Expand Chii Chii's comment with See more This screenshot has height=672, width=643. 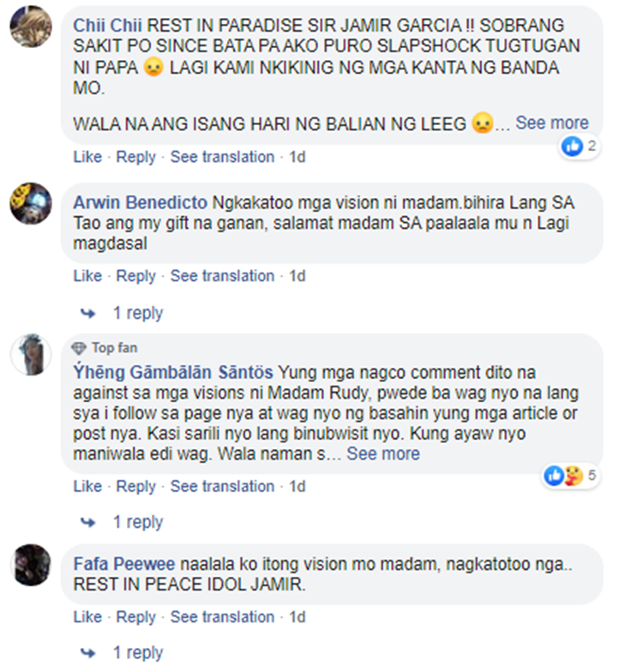click(x=552, y=123)
